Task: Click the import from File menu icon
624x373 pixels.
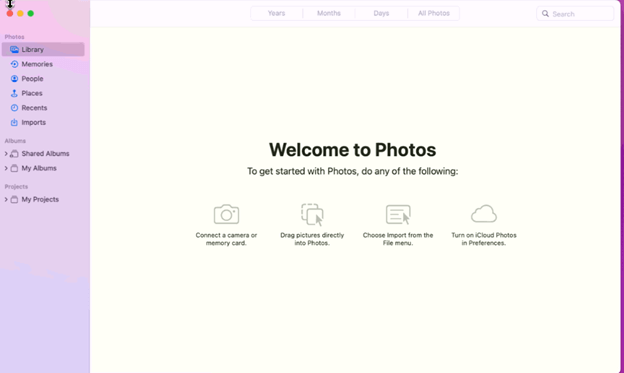Action: click(398, 215)
